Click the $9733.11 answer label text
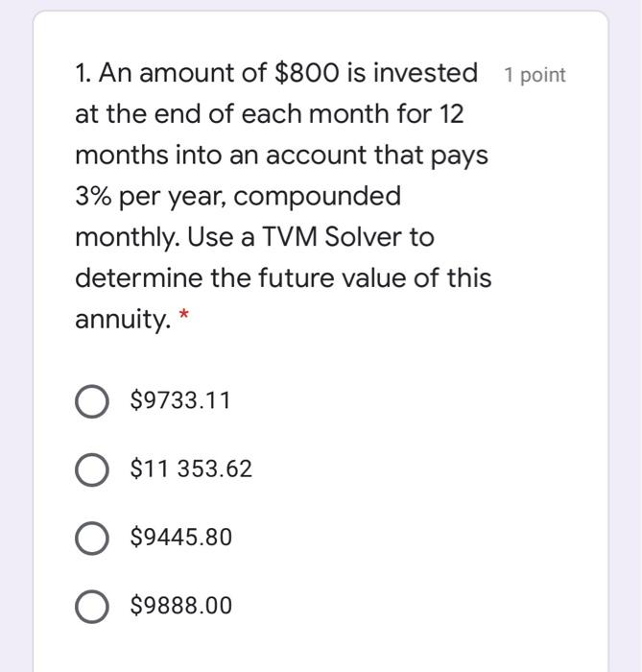Image resolution: width=642 pixels, height=672 pixels. click(180, 400)
